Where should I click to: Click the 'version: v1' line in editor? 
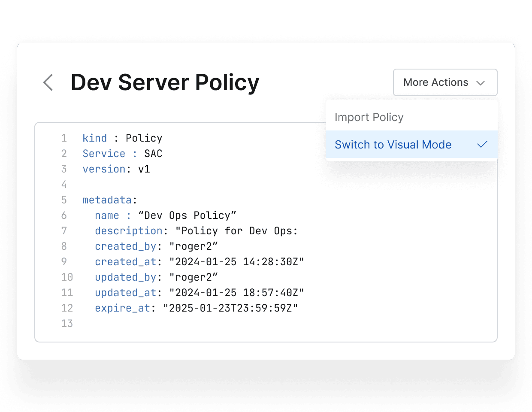116,169
